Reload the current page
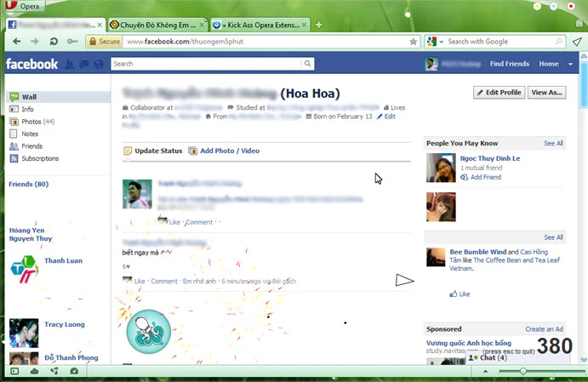588x382 pixels. pos(54,41)
